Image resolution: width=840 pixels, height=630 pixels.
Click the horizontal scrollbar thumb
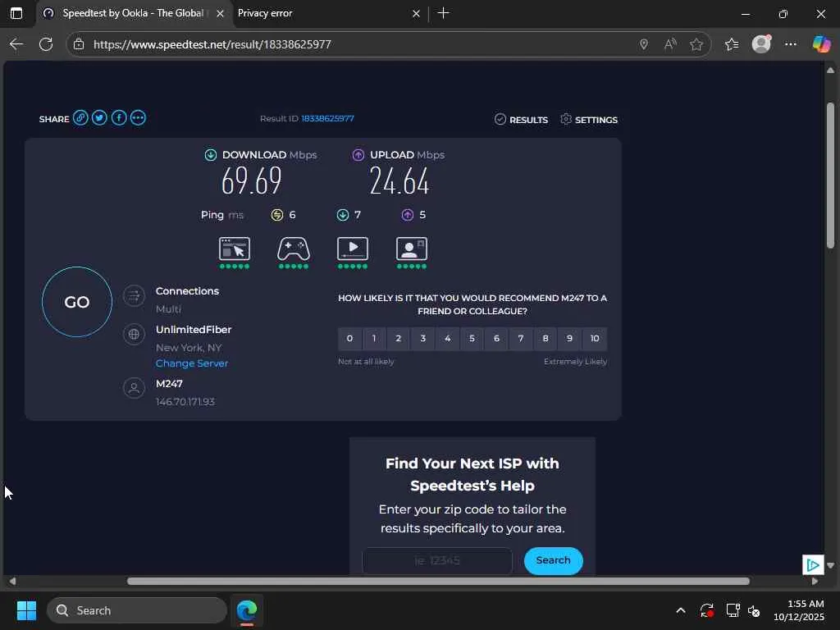click(438, 582)
